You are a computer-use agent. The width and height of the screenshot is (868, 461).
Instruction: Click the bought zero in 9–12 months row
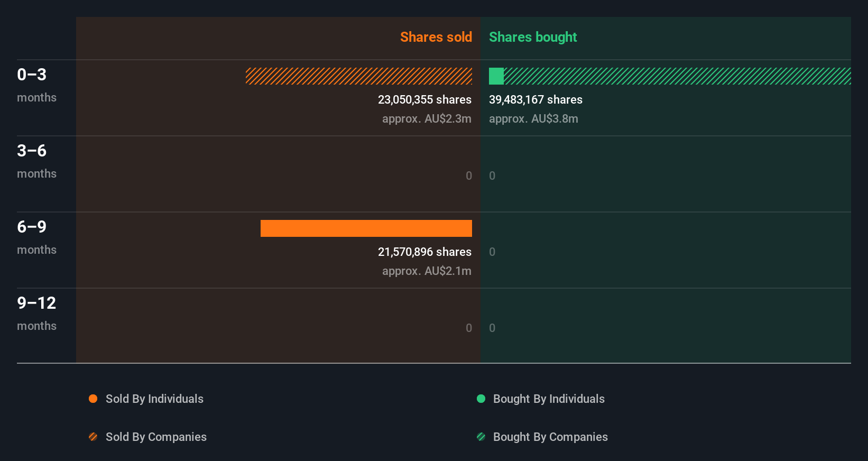click(x=492, y=328)
